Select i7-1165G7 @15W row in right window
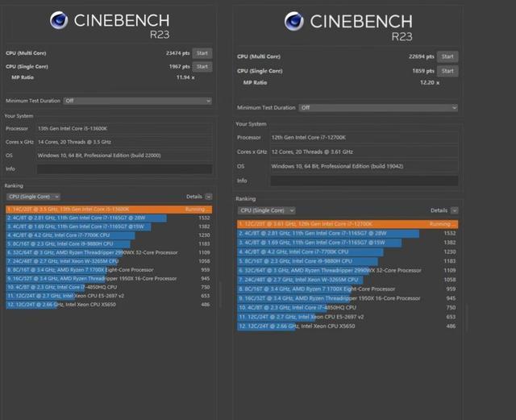The height and width of the screenshot is (420, 516). tap(347, 243)
